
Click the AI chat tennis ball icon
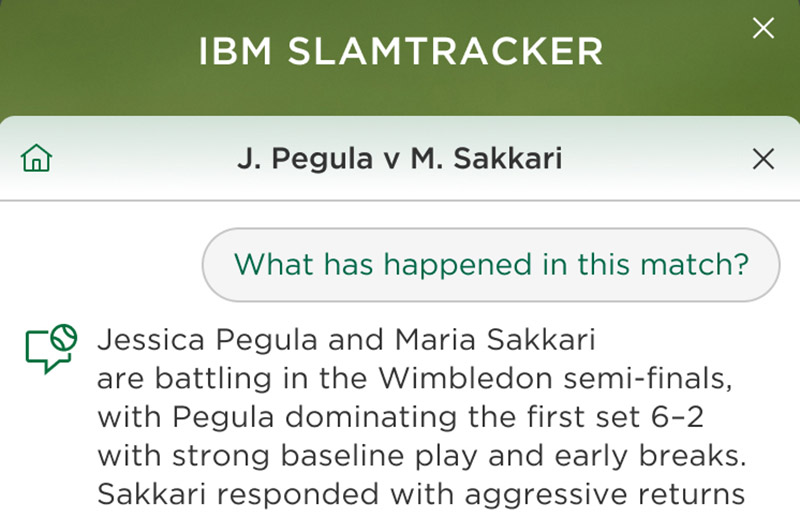coord(51,348)
